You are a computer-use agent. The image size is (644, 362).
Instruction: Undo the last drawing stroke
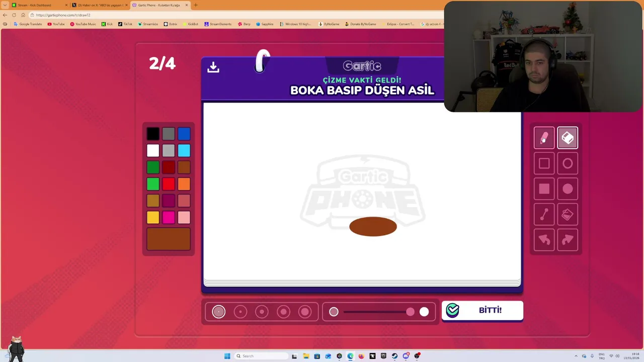coord(544,240)
